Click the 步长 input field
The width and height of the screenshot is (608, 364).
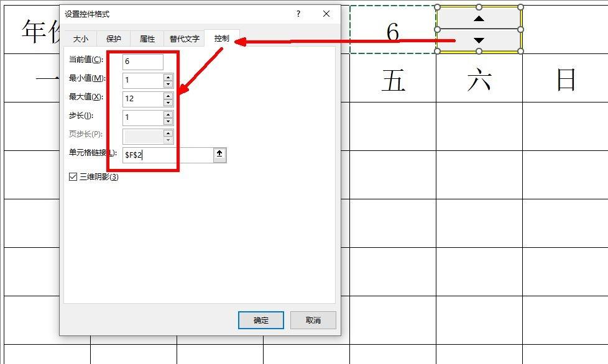143,117
